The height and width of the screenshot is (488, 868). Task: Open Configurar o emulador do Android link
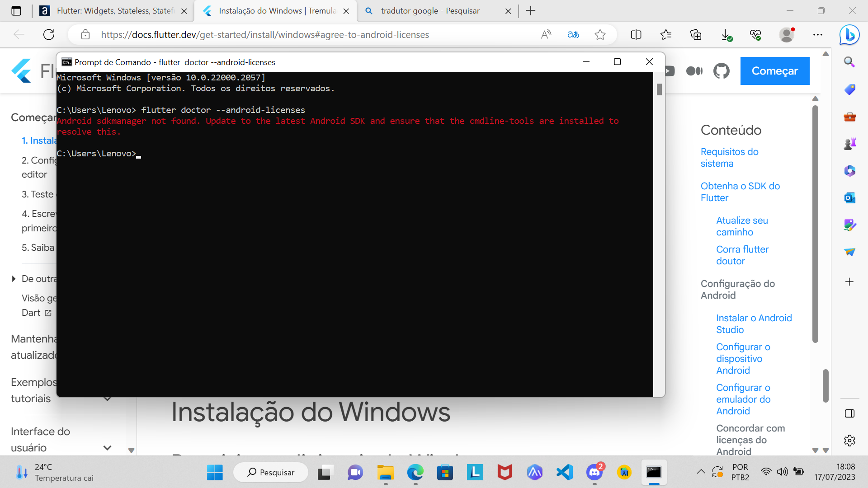[x=743, y=399]
